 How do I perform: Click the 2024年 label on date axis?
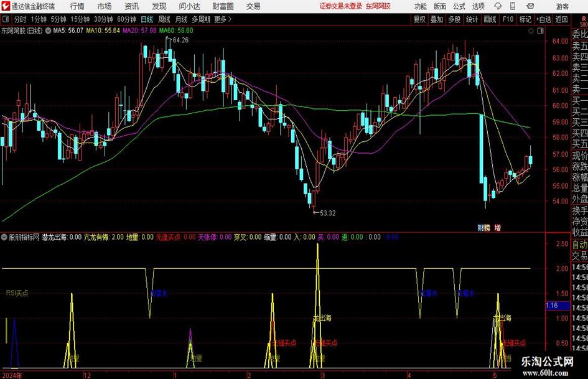pos(12,375)
